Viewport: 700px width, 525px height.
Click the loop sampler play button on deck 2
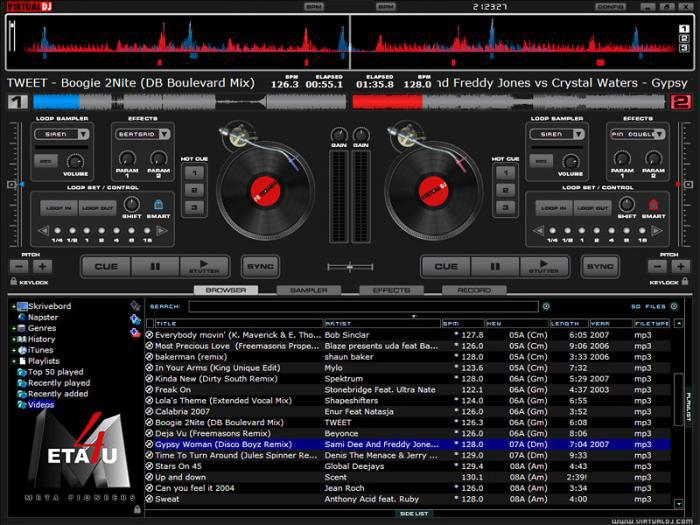click(x=541, y=161)
